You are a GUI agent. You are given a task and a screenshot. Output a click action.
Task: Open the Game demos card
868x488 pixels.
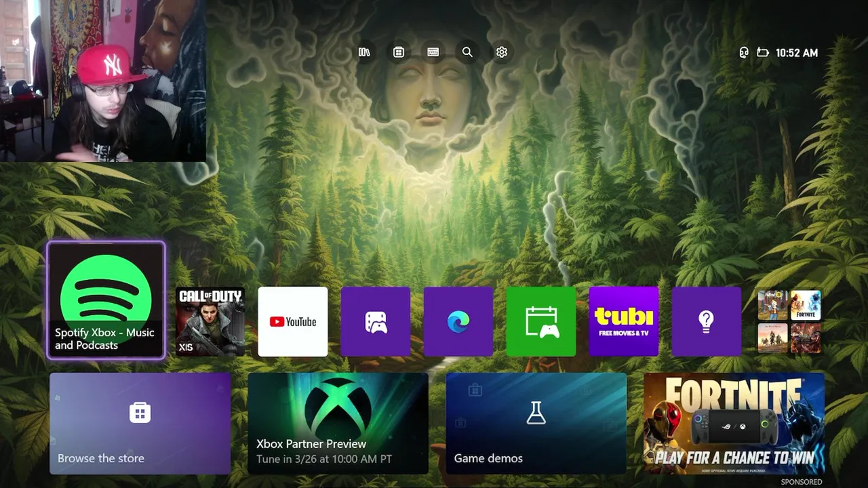pyautogui.click(x=536, y=424)
